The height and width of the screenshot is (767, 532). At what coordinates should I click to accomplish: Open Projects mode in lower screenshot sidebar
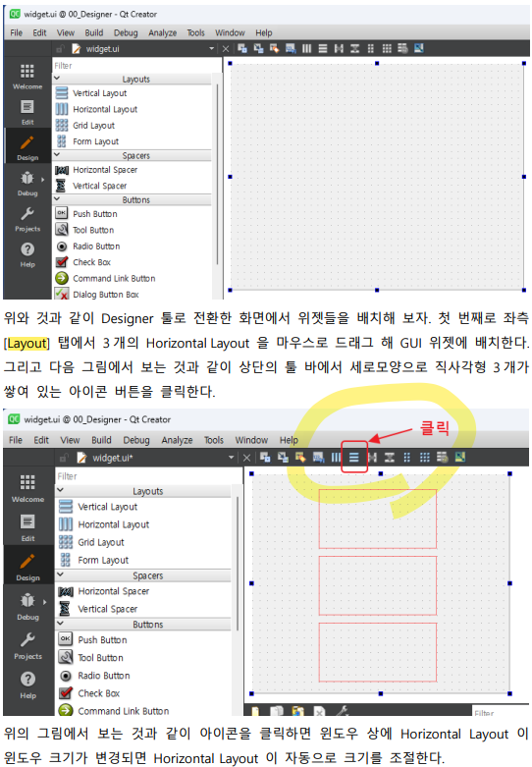(27, 644)
